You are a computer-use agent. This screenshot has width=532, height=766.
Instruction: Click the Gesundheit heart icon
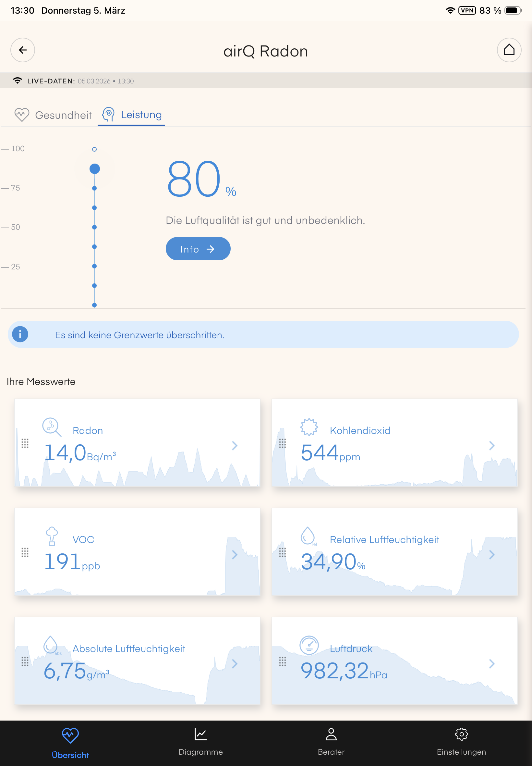click(x=22, y=115)
